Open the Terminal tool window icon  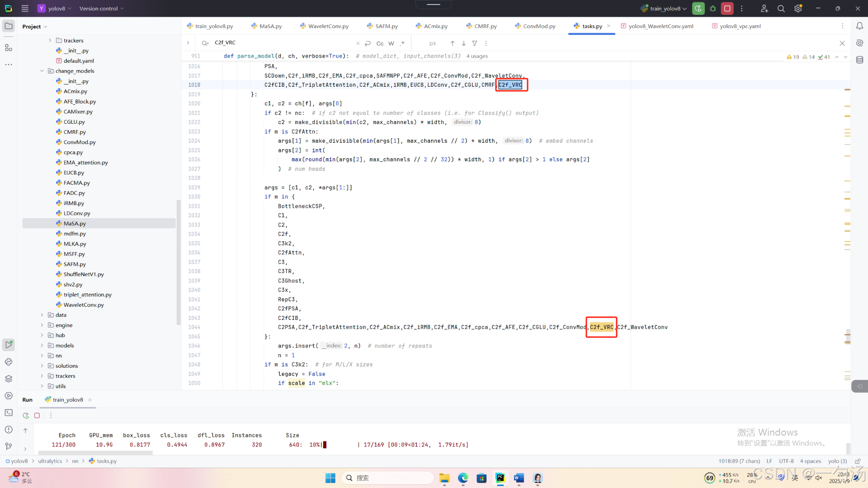(9, 413)
